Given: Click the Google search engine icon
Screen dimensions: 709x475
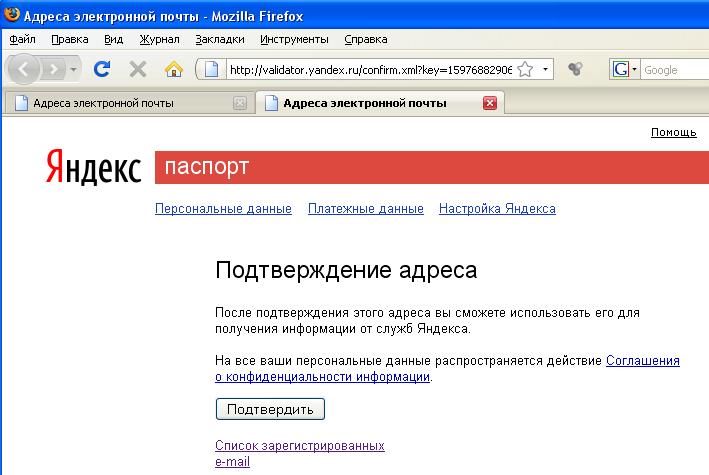Looking at the screenshot, I should pyautogui.click(x=620, y=69).
